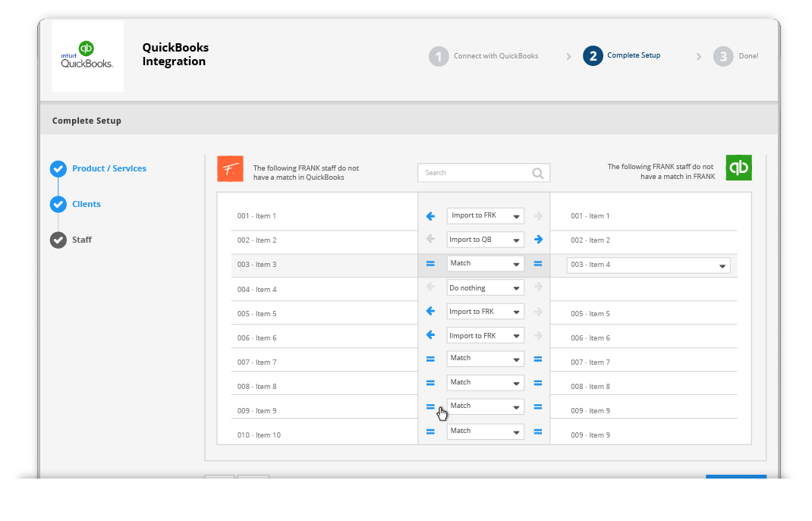Click the right equals icon in the 010 - Item 10 row
This screenshot has height=521, width=812.
(538, 432)
